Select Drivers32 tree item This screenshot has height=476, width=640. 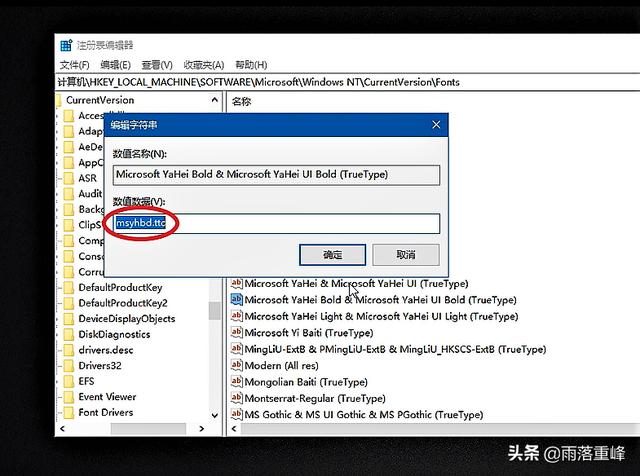click(x=100, y=365)
